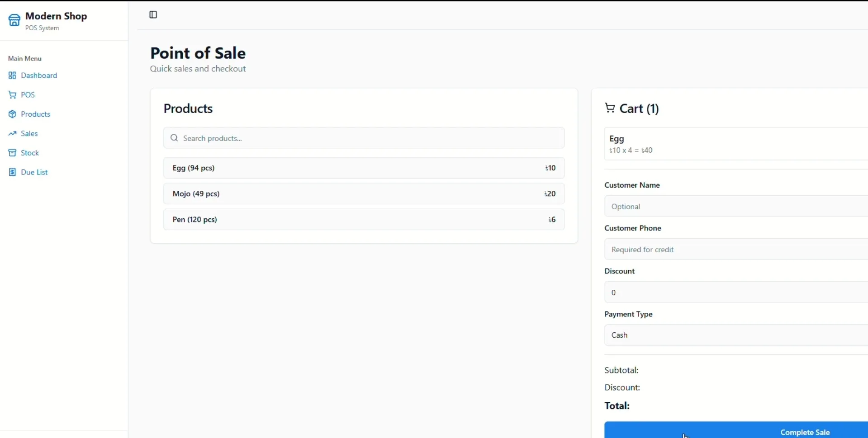Add Mojo to the cart
Screen dimensions: 868x438
364,193
